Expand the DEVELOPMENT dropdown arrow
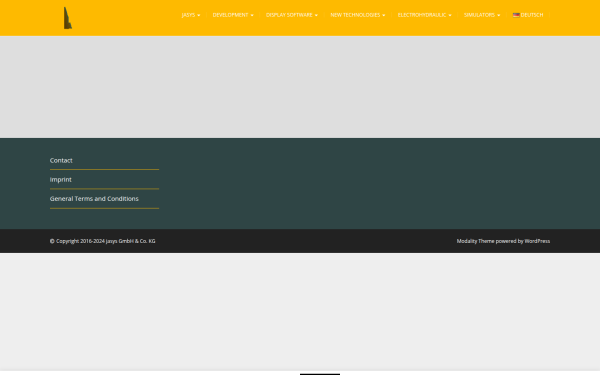Screen dimensions: 600x375 point(252,15)
